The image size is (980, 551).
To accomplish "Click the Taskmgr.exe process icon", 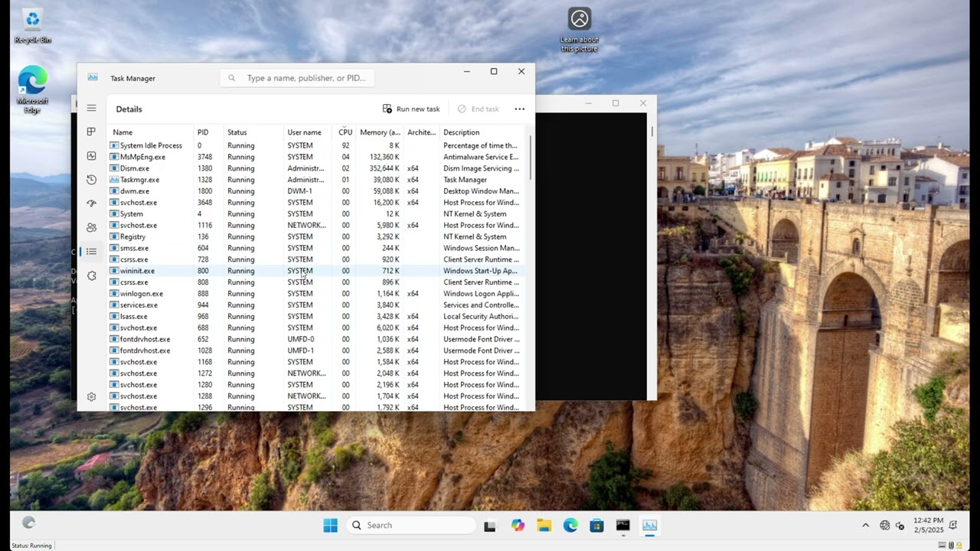I will (114, 180).
